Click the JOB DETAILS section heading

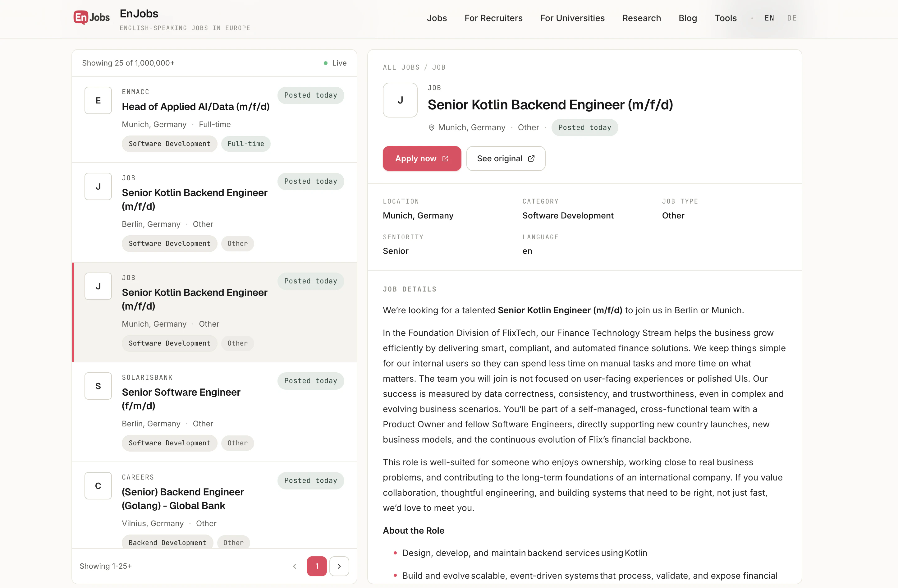(410, 289)
